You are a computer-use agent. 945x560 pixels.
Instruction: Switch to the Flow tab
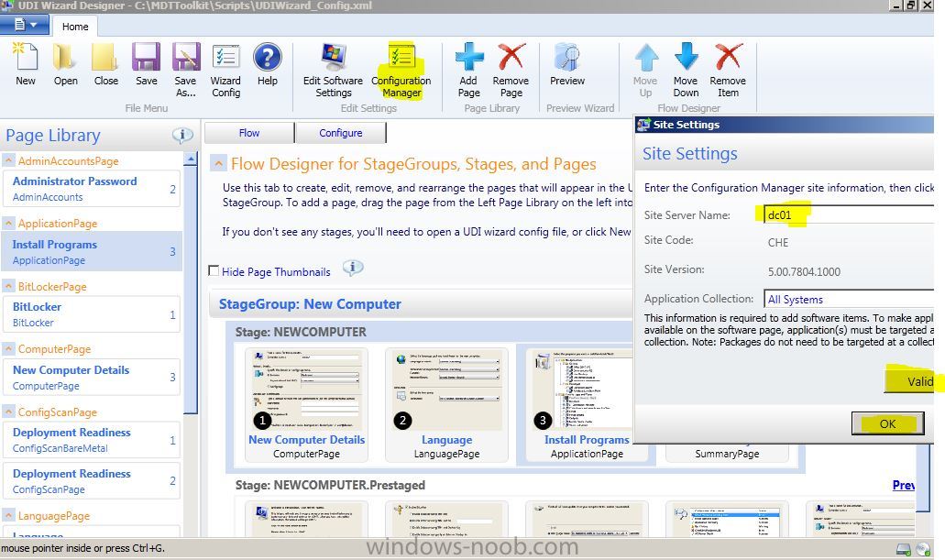click(x=249, y=133)
